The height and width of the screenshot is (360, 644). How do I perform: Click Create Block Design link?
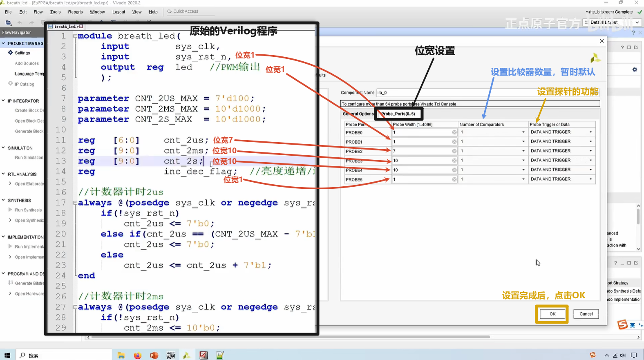pos(29,110)
